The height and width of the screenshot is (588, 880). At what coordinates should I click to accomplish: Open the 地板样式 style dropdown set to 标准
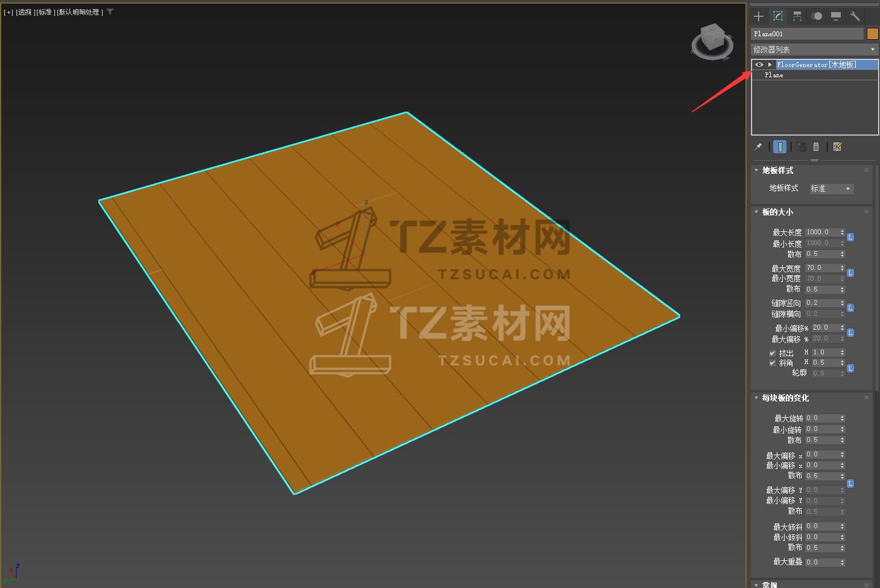(x=832, y=189)
